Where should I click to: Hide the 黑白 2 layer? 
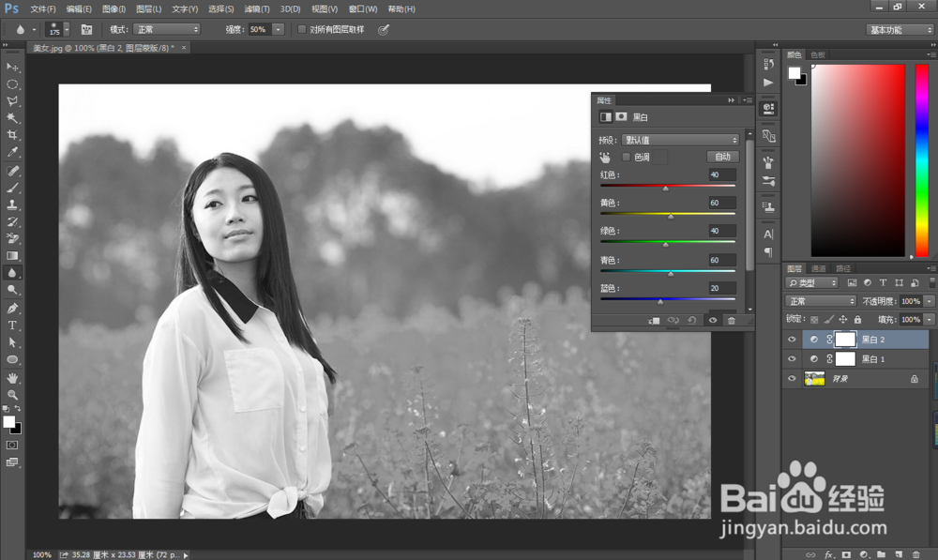(792, 340)
